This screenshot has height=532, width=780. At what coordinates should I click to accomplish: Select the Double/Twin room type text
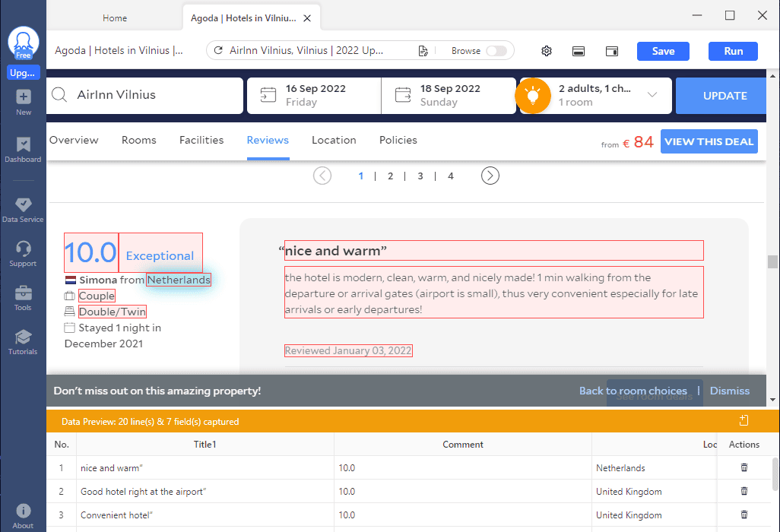113,312
